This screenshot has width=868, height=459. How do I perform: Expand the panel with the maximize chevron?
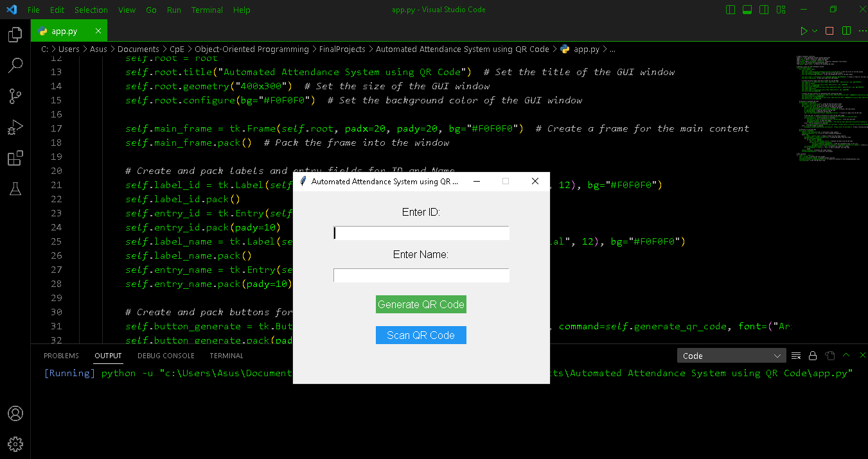pyautogui.click(x=846, y=355)
